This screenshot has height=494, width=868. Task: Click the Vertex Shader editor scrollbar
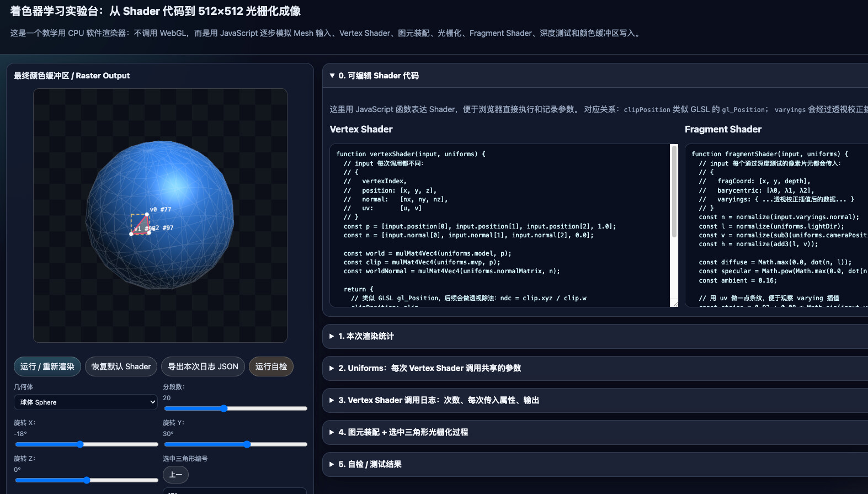tap(674, 192)
